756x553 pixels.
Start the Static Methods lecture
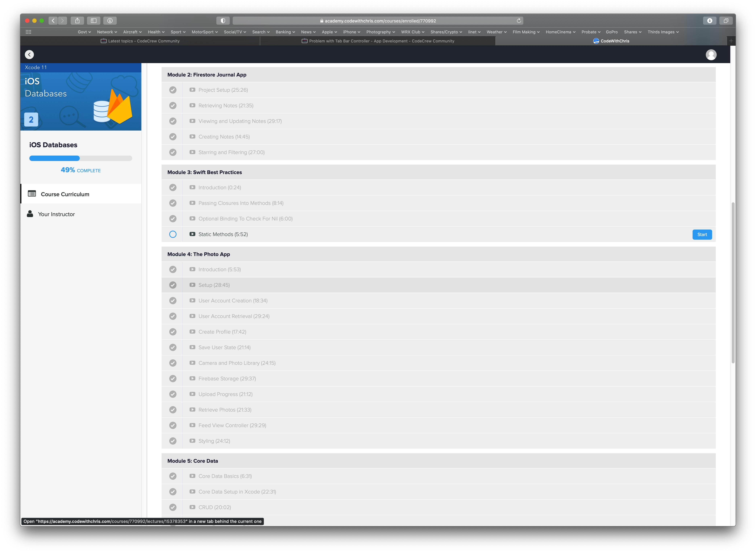coord(702,234)
